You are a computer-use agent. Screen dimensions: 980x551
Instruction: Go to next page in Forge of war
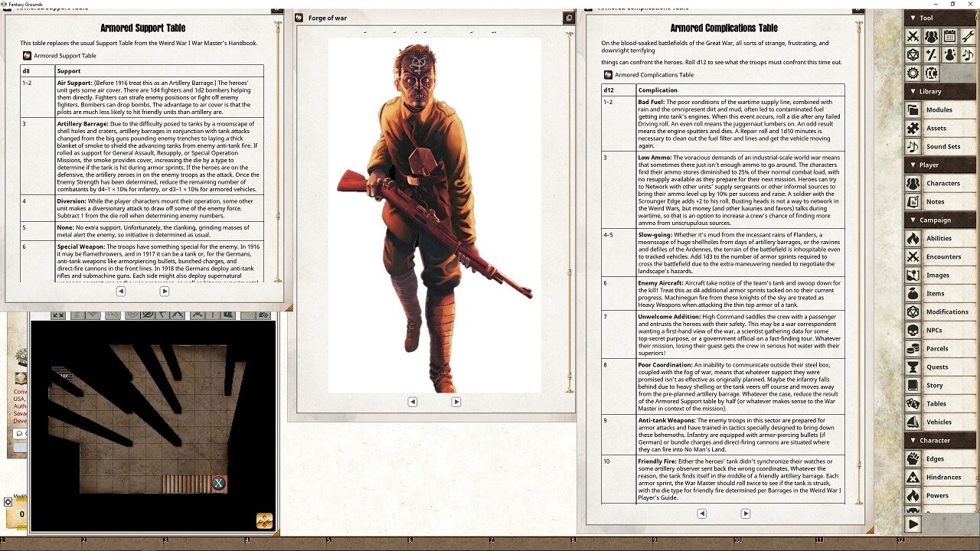[x=456, y=402]
